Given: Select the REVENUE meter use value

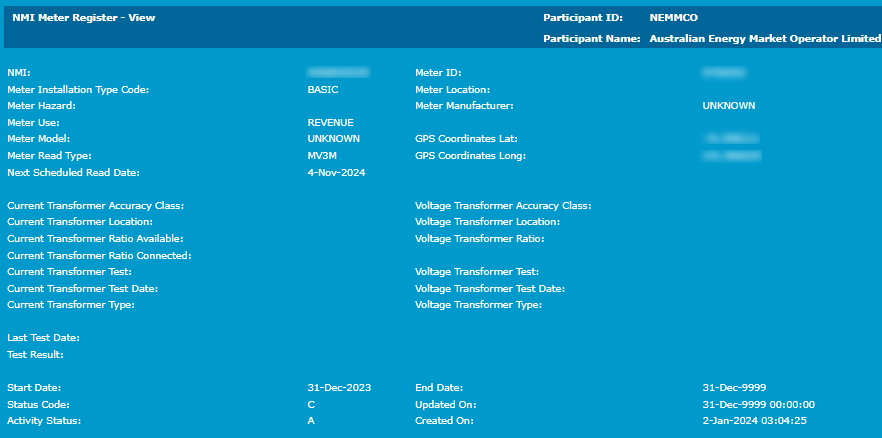Looking at the screenshot, I should [330, 122].
